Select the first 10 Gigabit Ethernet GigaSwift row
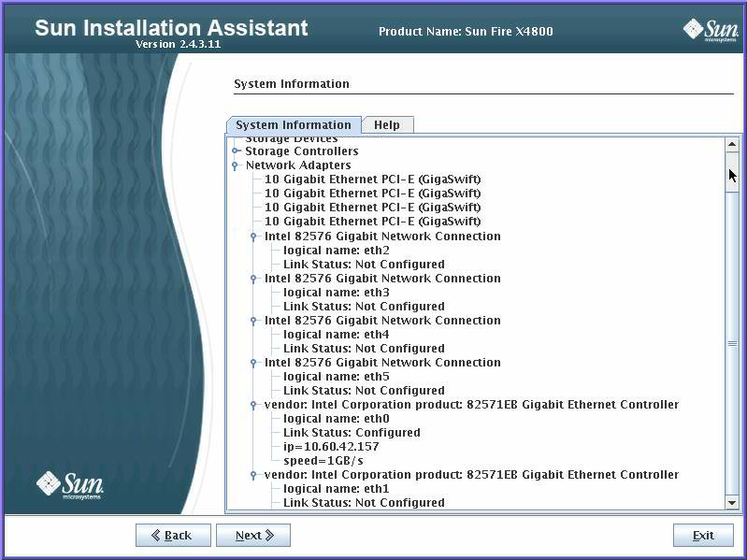Screen dimensions: 747x560 372,179
